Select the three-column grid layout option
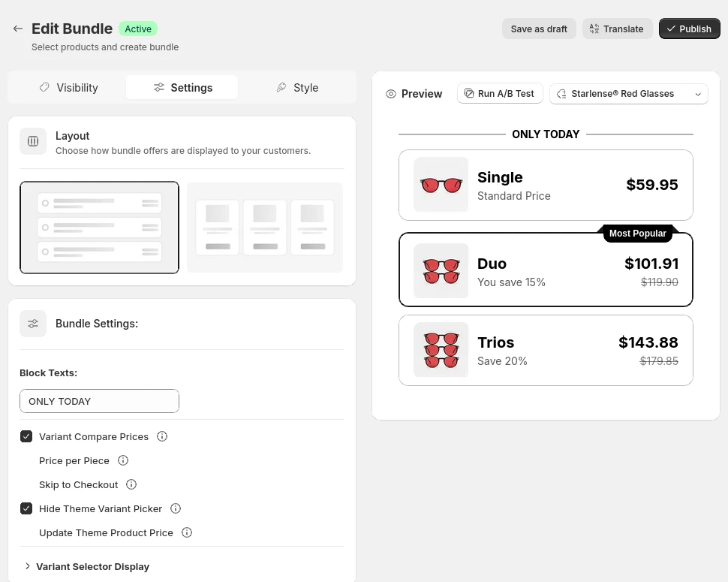The height and width of the screenshot is (582, 728). point(265,228)
